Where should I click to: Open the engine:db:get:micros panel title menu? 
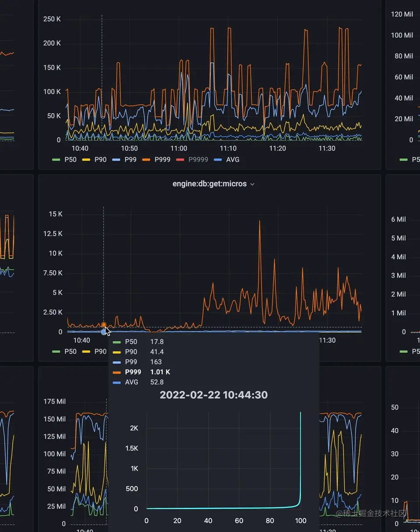click(209, 184)
